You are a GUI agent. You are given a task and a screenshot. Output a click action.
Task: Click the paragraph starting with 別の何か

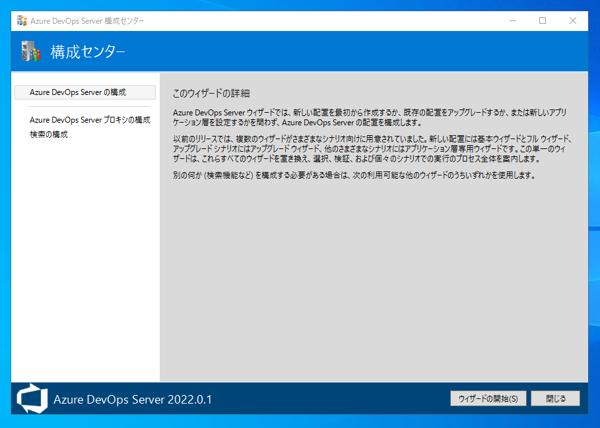354,176
